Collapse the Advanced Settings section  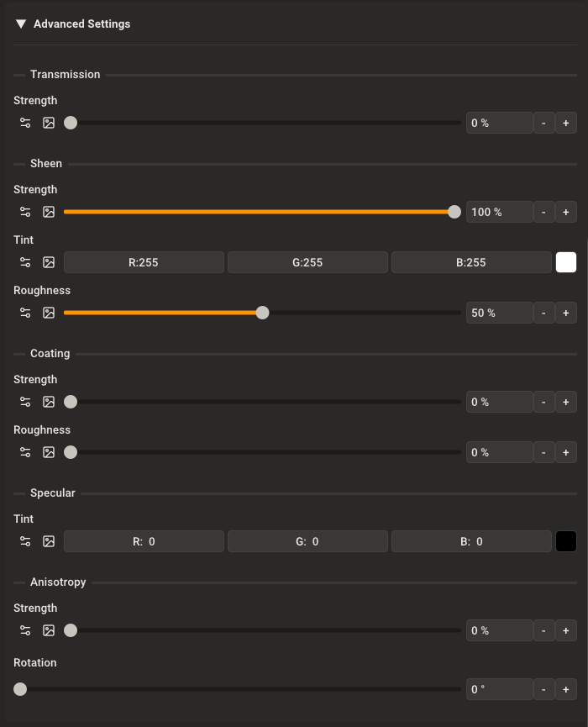click(x=21, y=24)
